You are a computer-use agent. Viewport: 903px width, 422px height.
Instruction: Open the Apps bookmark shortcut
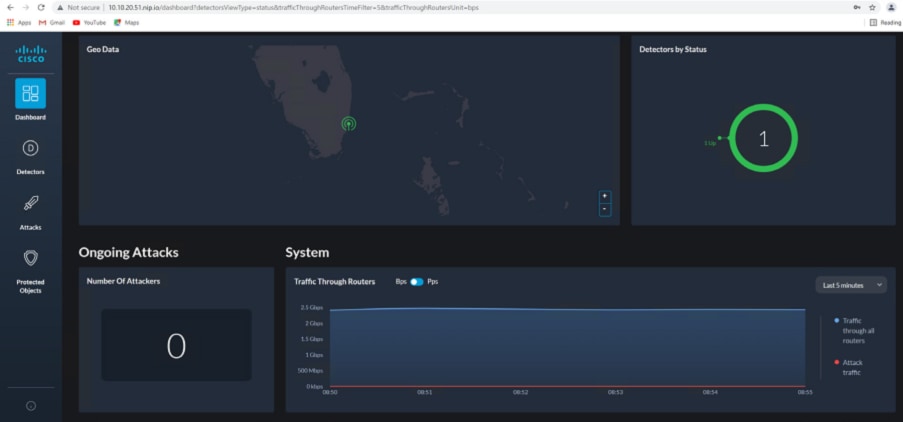pos(19,22)
